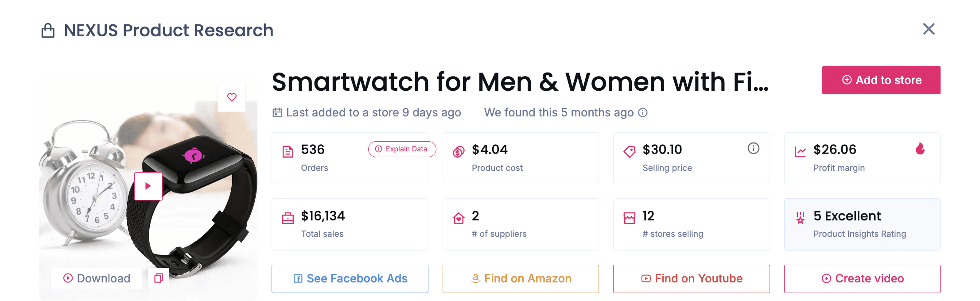Viewport: 980px width, 301px height.
Task: Click info icon beside 'found this 5 months ago'
Action: pyautogui.click(x=643, y=113)
